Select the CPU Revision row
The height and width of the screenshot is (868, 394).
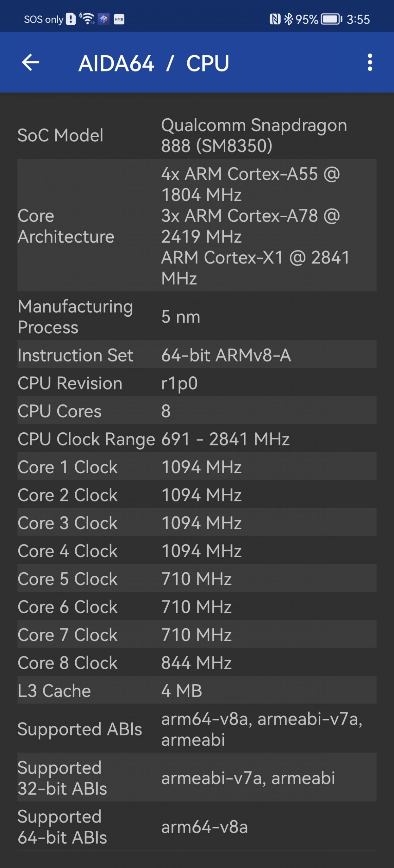pos(197,383)
